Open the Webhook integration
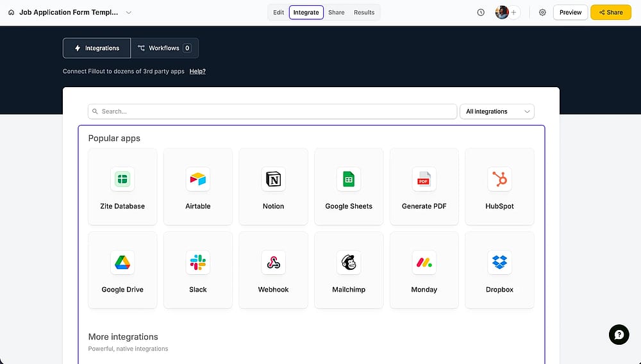This screenshot has width=641, height=364. pyautogui.click(x=273, y=270)
